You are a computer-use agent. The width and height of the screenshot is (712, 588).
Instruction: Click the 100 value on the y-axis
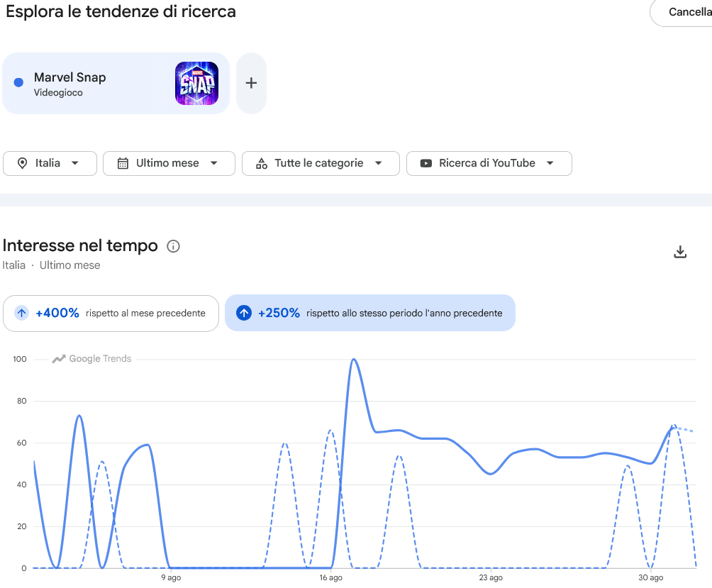click(x=20, y=359)
